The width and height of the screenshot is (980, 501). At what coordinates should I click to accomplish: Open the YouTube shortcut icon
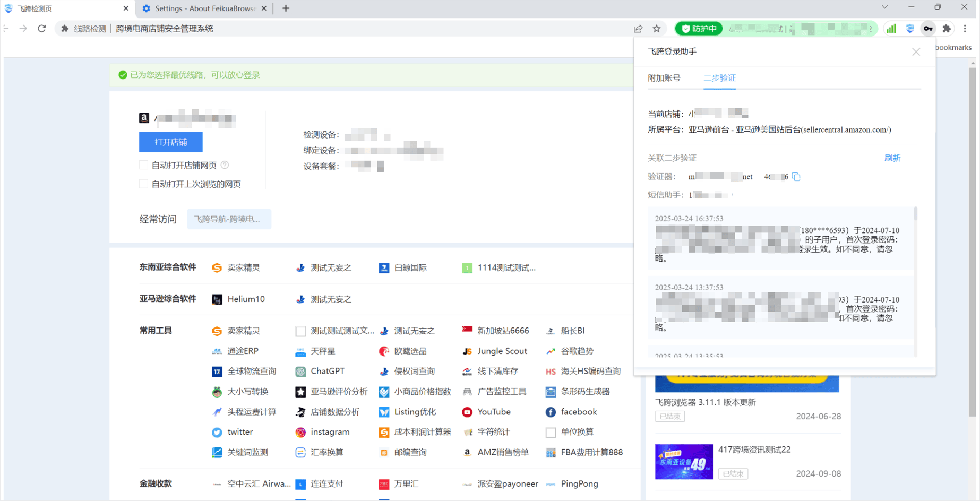click(x=467, y=412)
